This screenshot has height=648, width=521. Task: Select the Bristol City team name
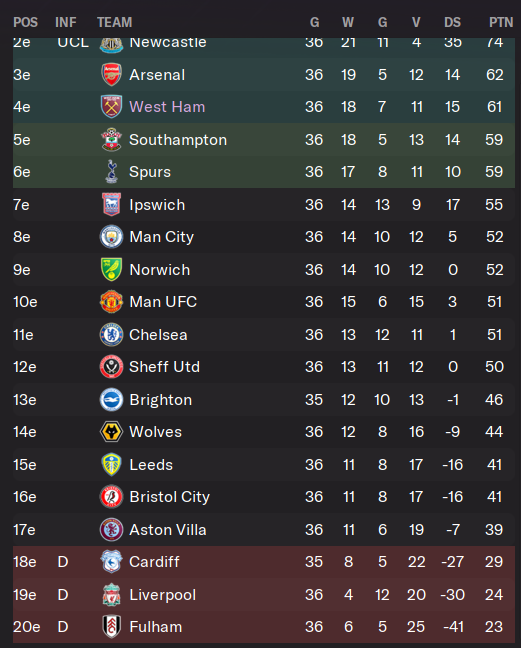pyautogui.click(x=170, y=497)
